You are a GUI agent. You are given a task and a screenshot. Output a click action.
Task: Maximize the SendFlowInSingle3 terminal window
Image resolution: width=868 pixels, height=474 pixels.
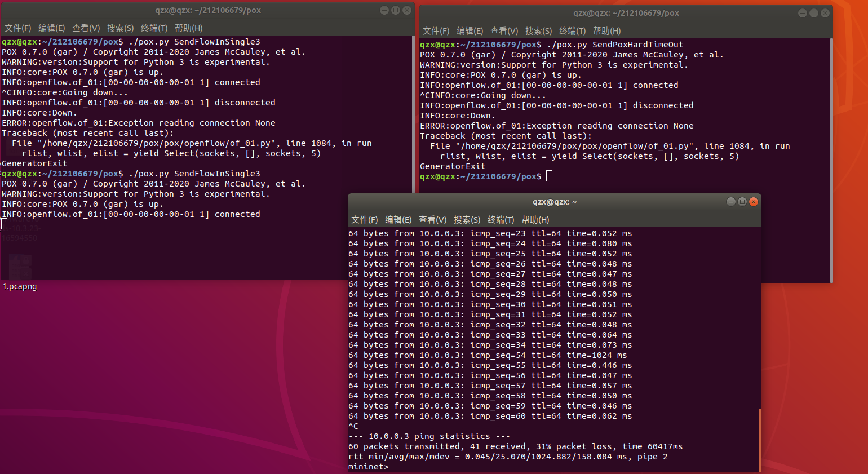tap(396, 10)
